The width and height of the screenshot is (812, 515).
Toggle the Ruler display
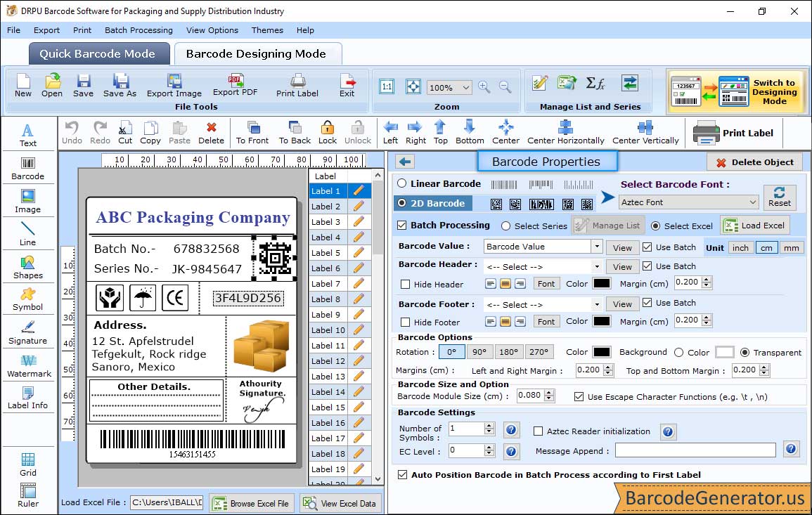point(28,495)
